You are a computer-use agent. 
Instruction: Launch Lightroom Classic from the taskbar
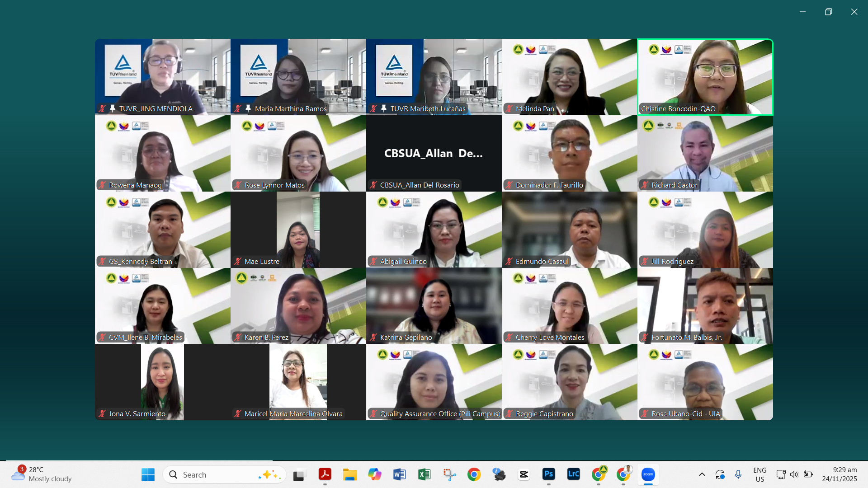(x=573, y=474)
